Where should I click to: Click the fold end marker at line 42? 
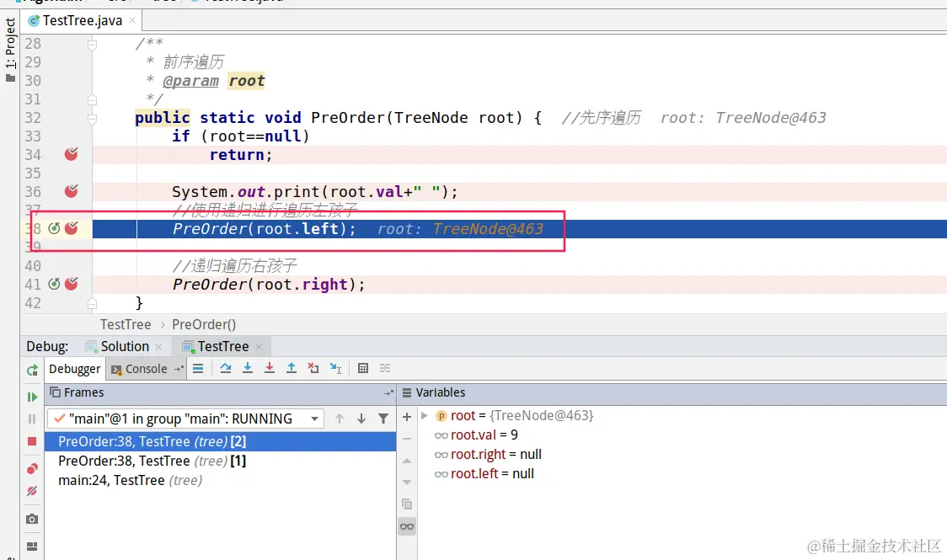[x=92, y=303]
